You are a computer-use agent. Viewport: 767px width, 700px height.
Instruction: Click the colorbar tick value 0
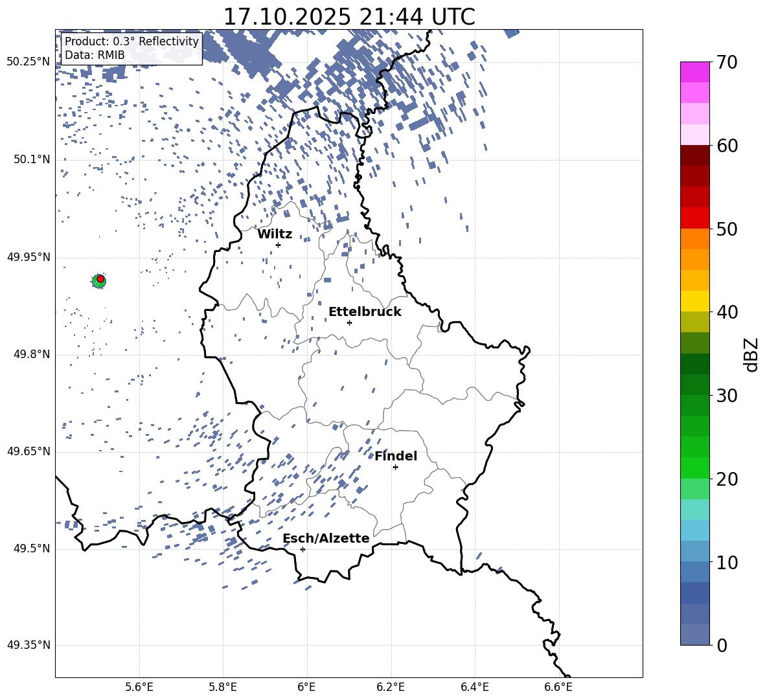coord(722,645)
